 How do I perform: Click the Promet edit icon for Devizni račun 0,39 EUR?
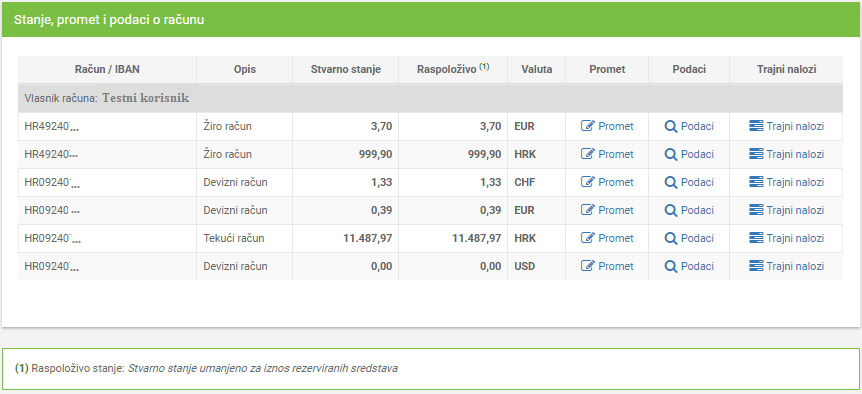coord(588,210)
